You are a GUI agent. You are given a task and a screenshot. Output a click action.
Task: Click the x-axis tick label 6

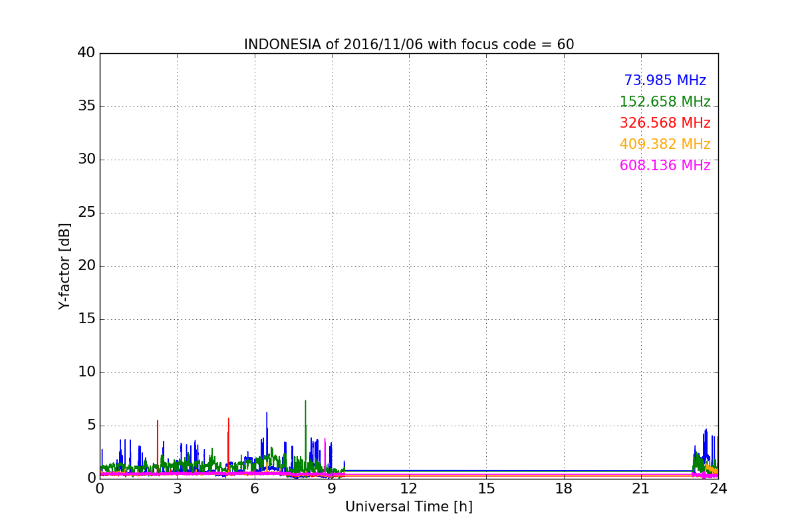tap(255, 488)
